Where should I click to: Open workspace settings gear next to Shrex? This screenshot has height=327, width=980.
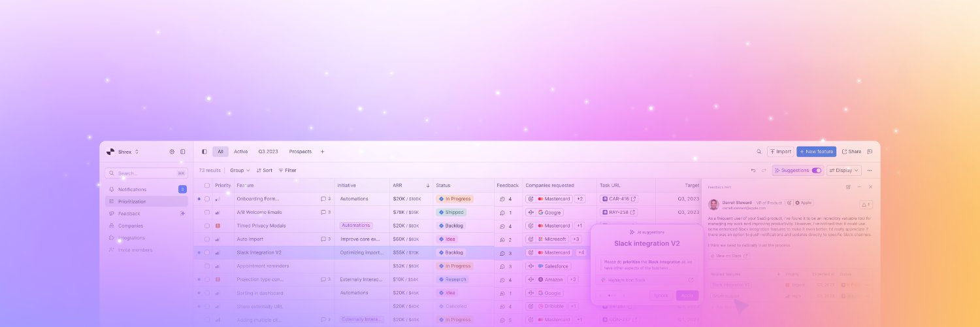(x=172, y=152)
